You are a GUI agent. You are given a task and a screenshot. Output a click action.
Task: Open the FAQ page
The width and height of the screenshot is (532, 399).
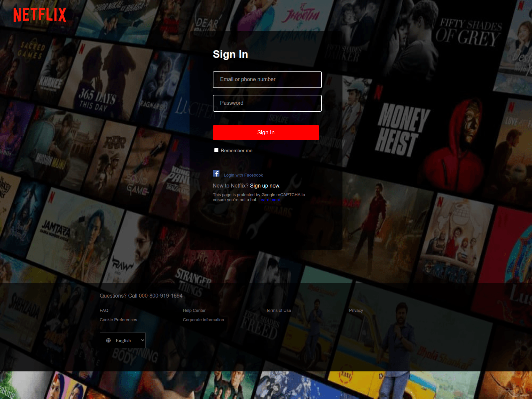[x=104, y=310]
